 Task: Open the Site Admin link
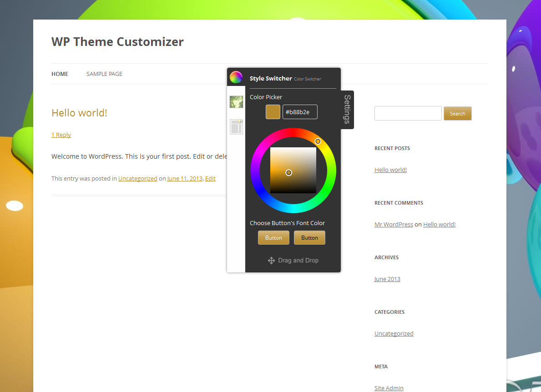coord(389,388)
